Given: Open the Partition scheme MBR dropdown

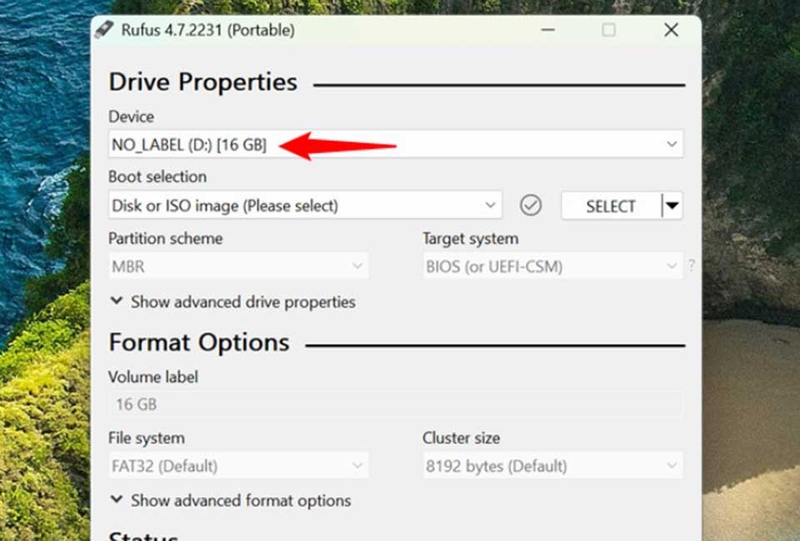Looking at the screenshot, I should (238, 266).
